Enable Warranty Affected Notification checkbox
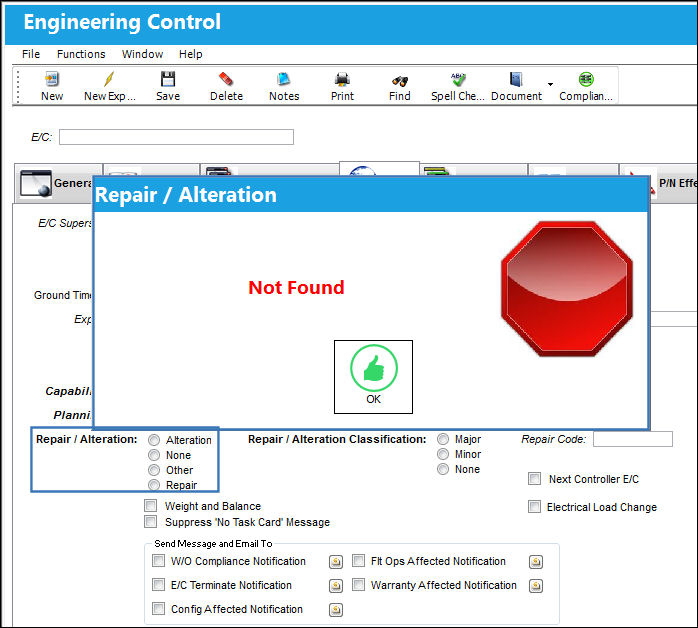Screen dimensions: 698x628 click(x=358, y=584)
